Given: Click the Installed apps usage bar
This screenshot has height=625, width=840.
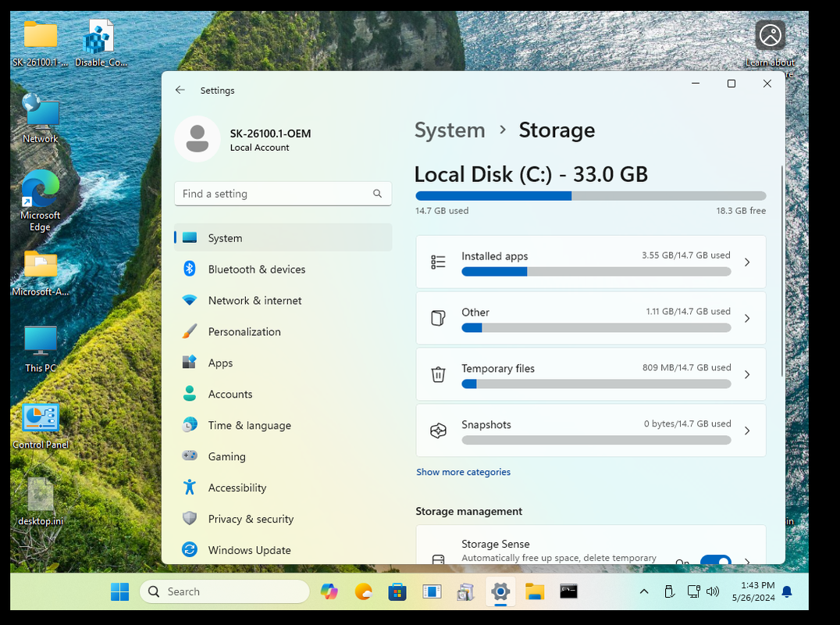Looking at the screenshot, I should point(596,271).
